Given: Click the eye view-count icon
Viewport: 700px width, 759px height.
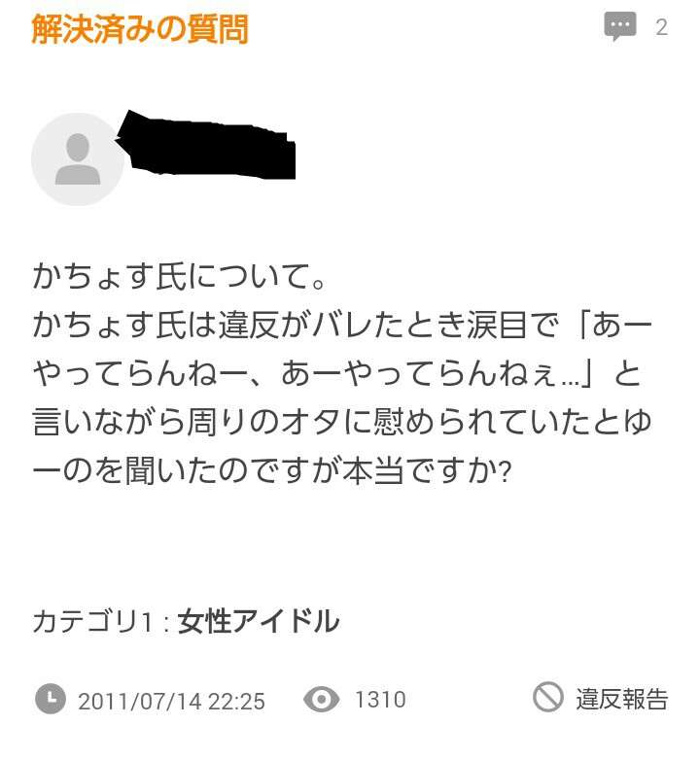Looking at the screenshot, I should click(x=322, y=699).
